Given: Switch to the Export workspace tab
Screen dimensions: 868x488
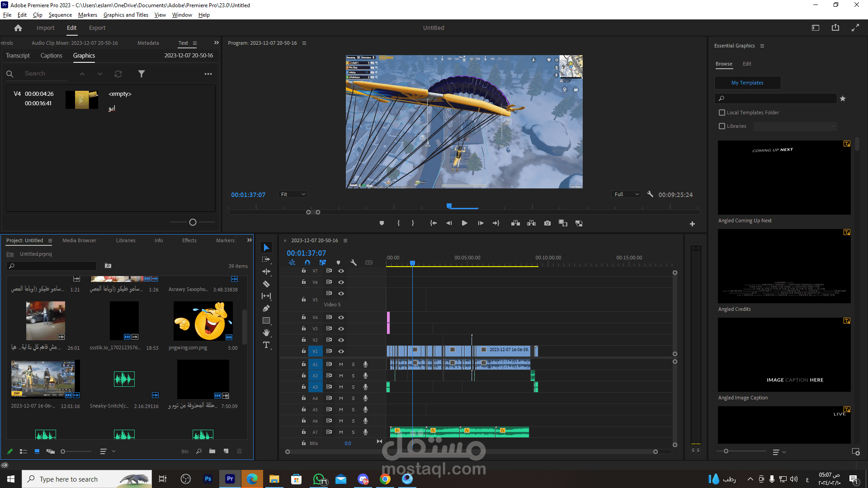Looking at the screenshot, I should point(97,28).
